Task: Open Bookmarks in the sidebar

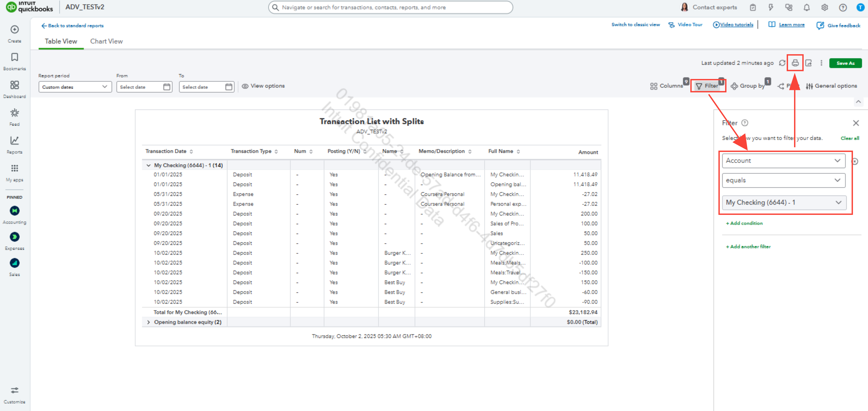Action: (15, 61)
